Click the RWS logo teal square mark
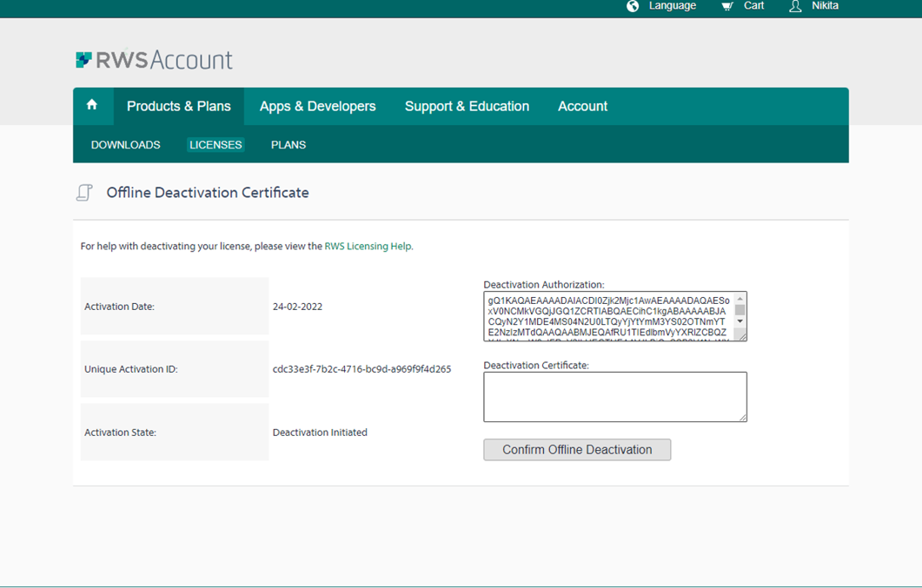The image size is (922, 588). (x=84, y=59)
